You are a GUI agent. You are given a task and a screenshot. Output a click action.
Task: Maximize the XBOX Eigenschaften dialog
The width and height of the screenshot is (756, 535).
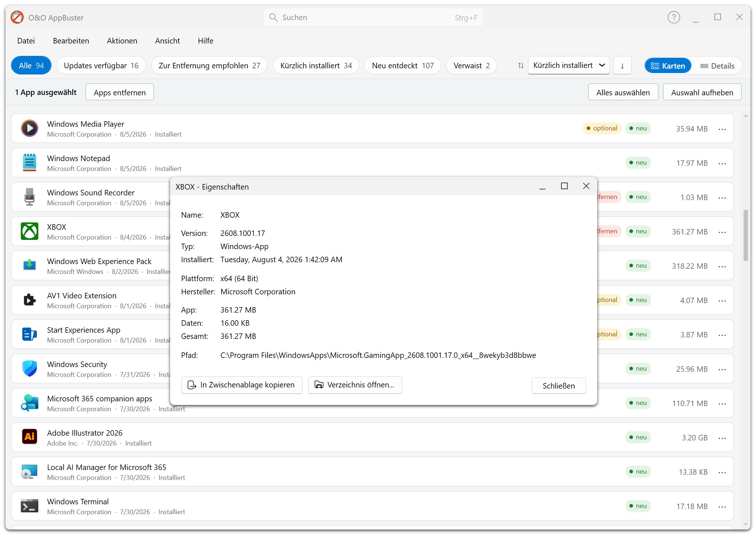(564, 186)
